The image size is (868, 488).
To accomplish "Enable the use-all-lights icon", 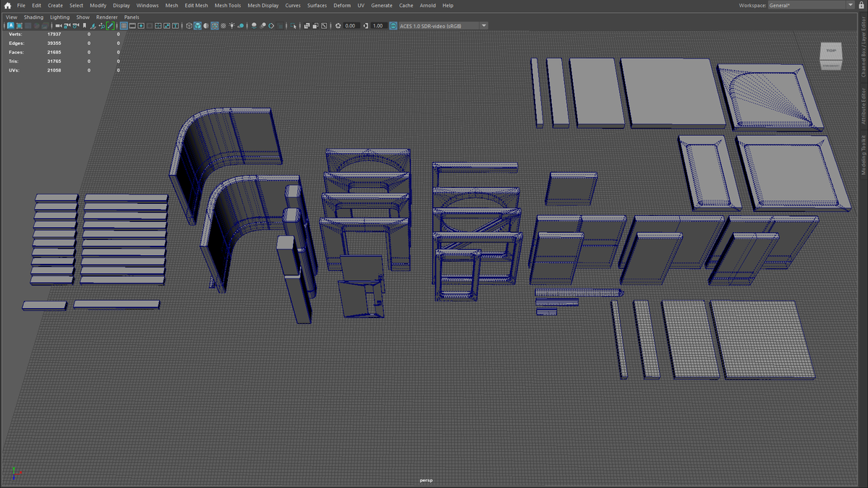I will click(x=231, y=26).
